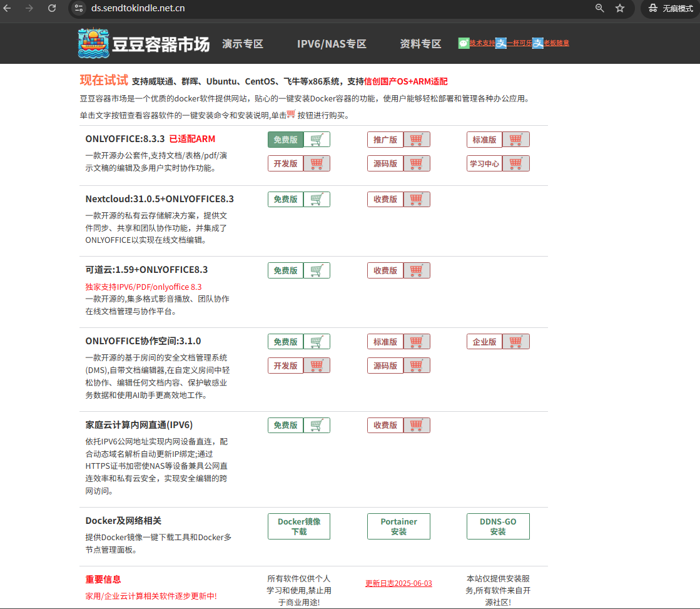Click the 豆豆容器市场 ship logo
The width and height of the screenshot is (700, 609).
tap(93, 43)
